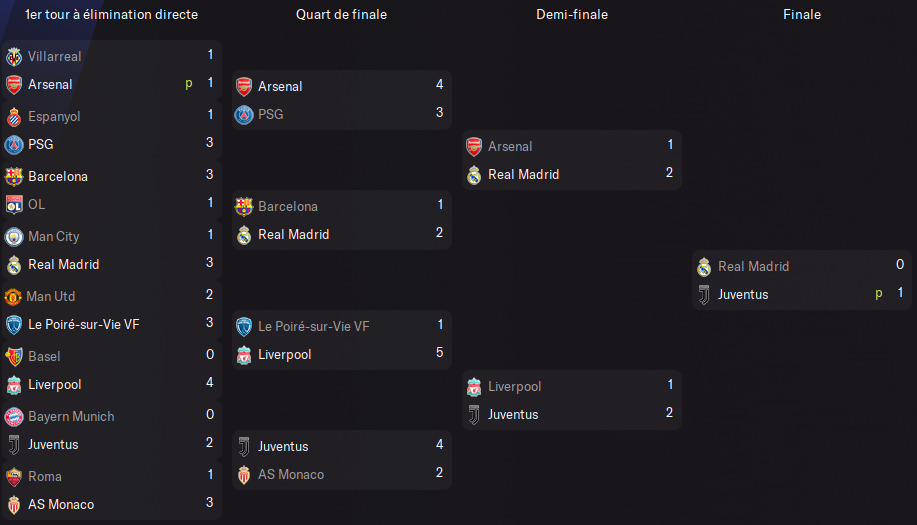Click the Villarreal club crest

(x=14, y=57)
